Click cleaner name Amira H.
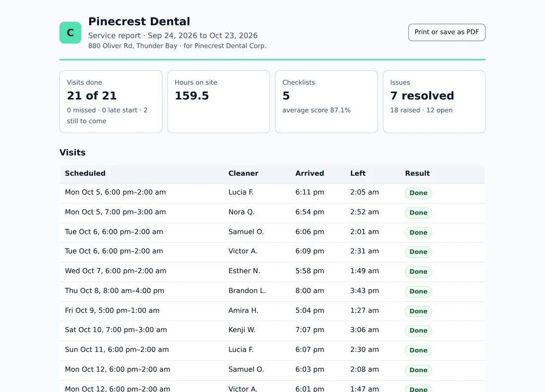The height and width of the screenshot is (392, 545). click(243, 311)
